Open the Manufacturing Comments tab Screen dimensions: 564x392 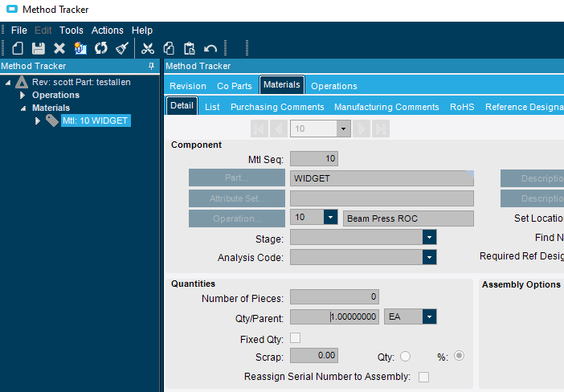tap(386, 107)
